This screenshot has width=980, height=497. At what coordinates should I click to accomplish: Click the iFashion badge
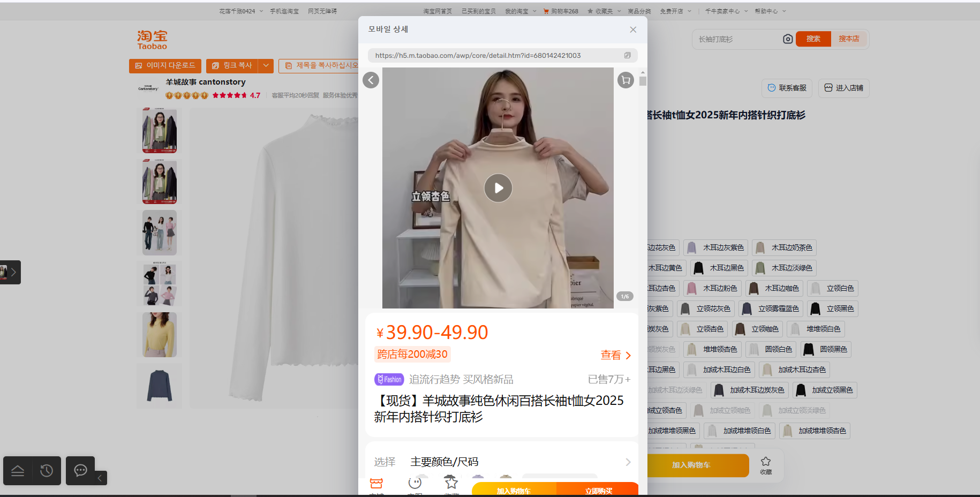click(389, 379)
